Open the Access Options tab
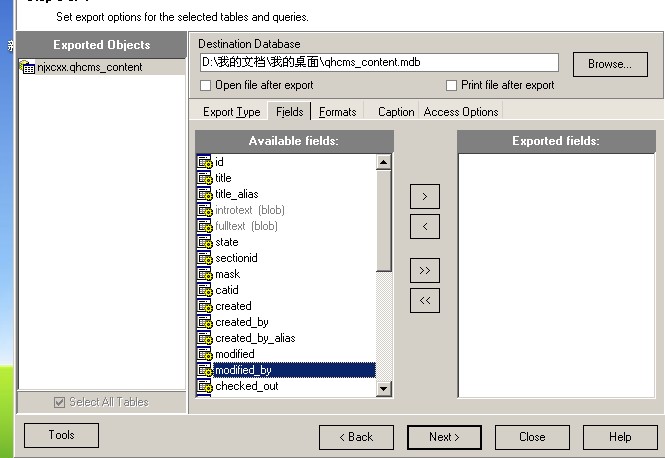665x458 pixels. (x=460, y=112)
